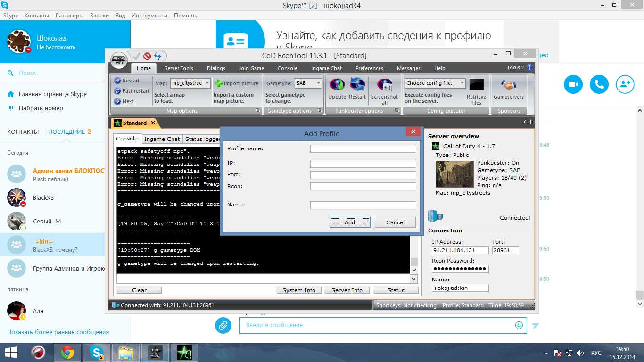Open Chrome from the Windows taskbar
The height and width of the screenshot is (362, 644).
pyautogui.click(x=67, y=353)
